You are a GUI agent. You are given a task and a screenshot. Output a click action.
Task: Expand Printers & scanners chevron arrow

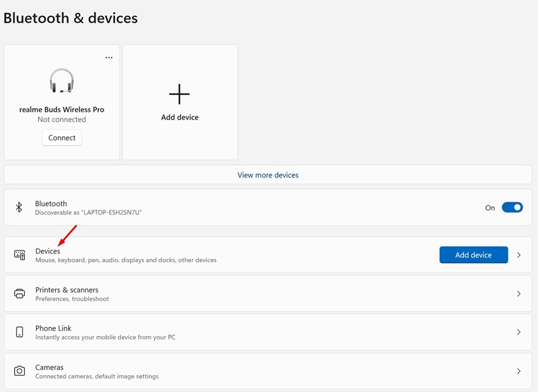coord(518,294)
